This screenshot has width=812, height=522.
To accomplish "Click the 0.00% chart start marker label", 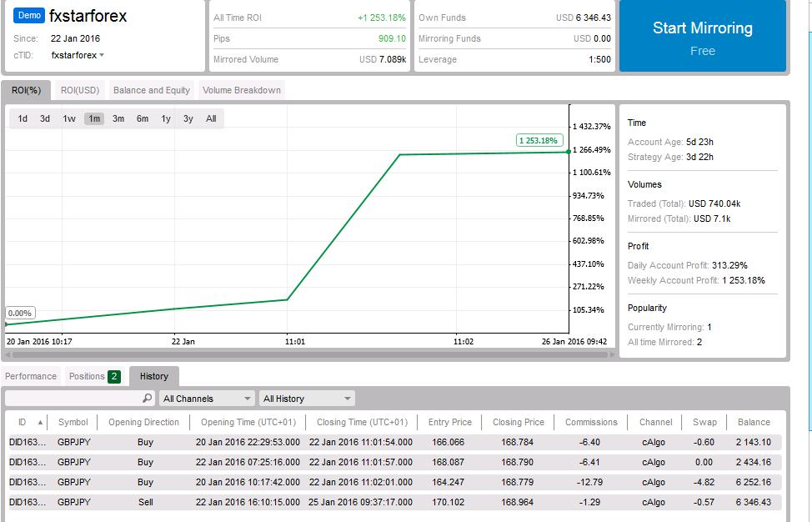I will [x=20, y=313].
